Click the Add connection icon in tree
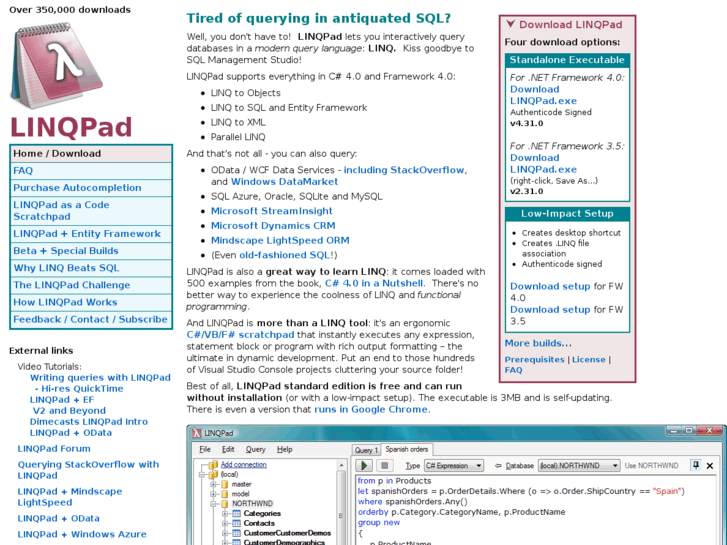 pyautogui.click(x=213, y=465)
